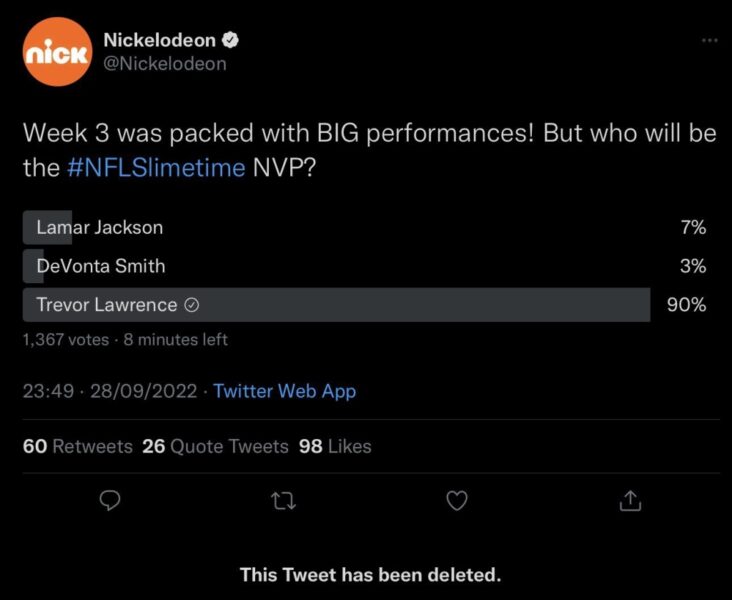Open the @Nickelodeon handle link

165,64
